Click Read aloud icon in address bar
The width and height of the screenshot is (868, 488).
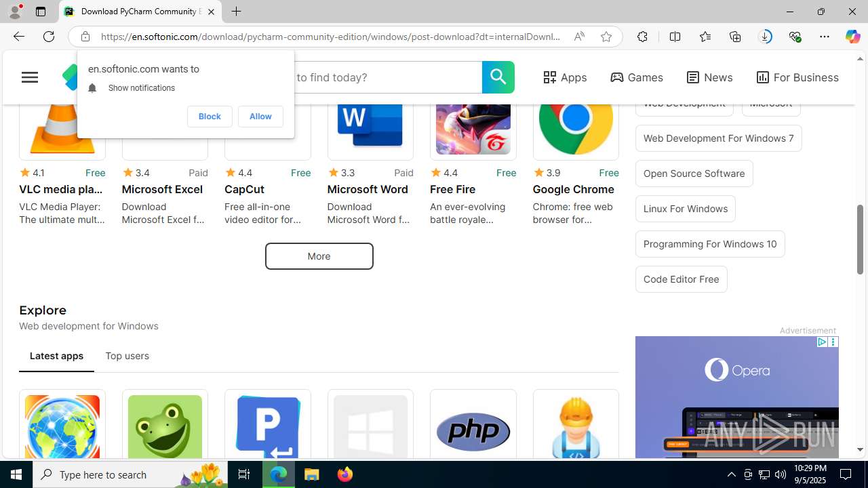pyautogui.click(x=579, y=37)
